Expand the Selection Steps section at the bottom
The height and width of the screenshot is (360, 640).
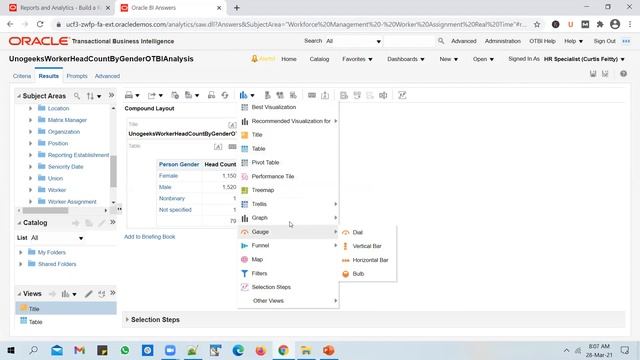(x=127, y=320)
